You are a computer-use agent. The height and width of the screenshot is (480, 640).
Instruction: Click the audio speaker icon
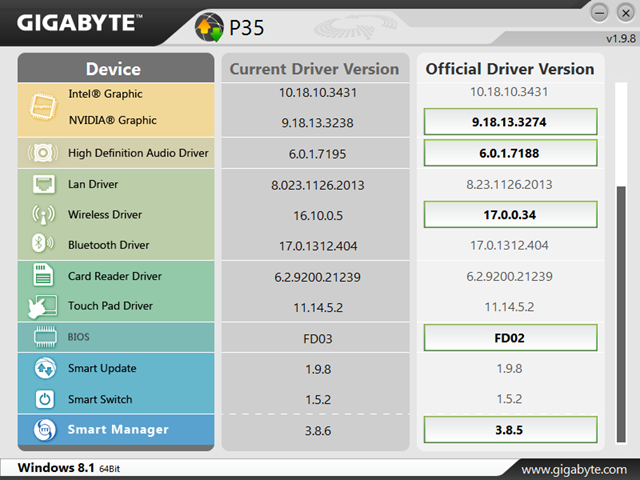(x=43, y=153)
